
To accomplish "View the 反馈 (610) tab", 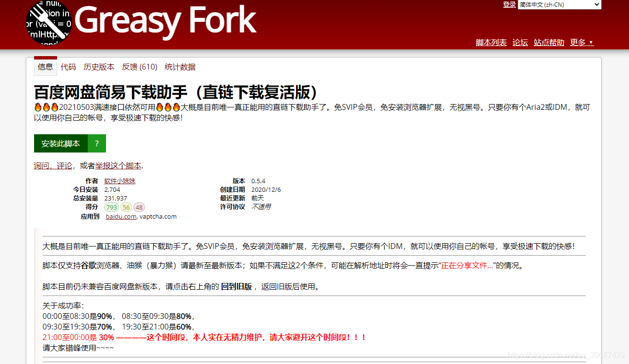I will tap(140, 67).
